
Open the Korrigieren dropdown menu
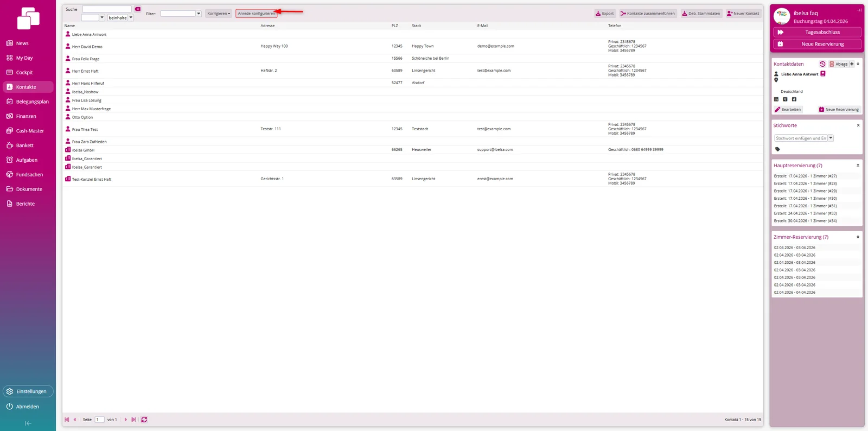[219, 14]
